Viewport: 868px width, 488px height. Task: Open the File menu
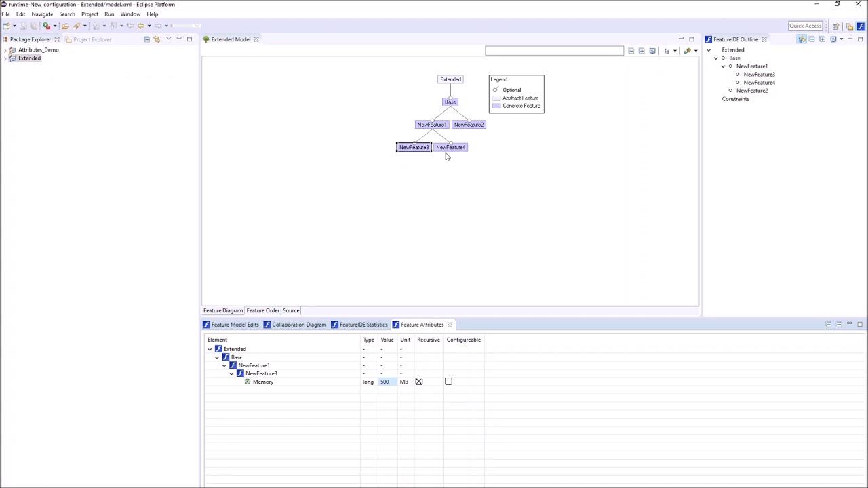[x=5, y=14]
